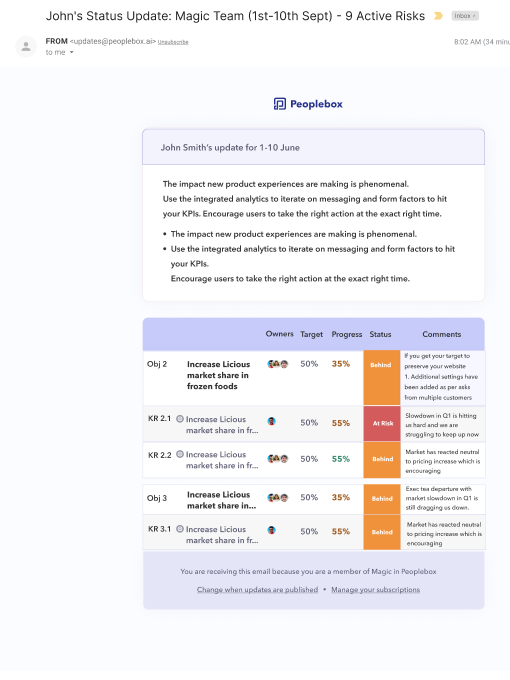Click the Unsubscribe link

(x=173, y=42)
